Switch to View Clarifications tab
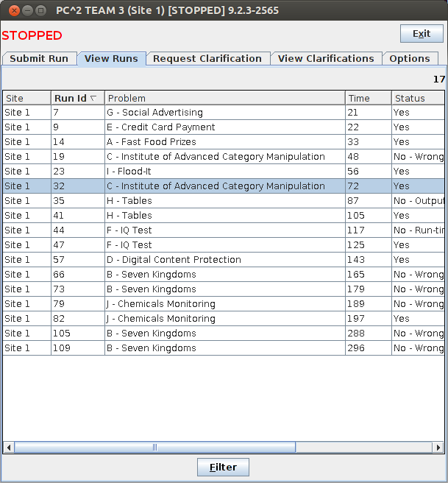 coord(326,59)
